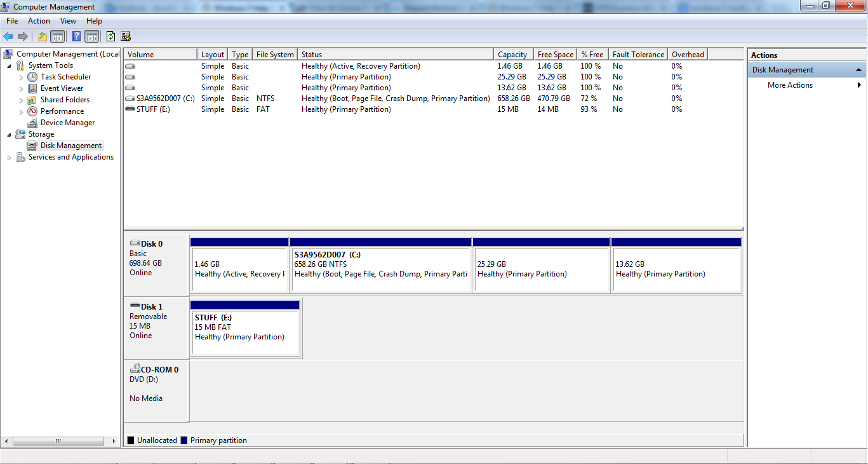
Task: Toggle the Show/Hide Console Tree button
Action: point(57,36)
